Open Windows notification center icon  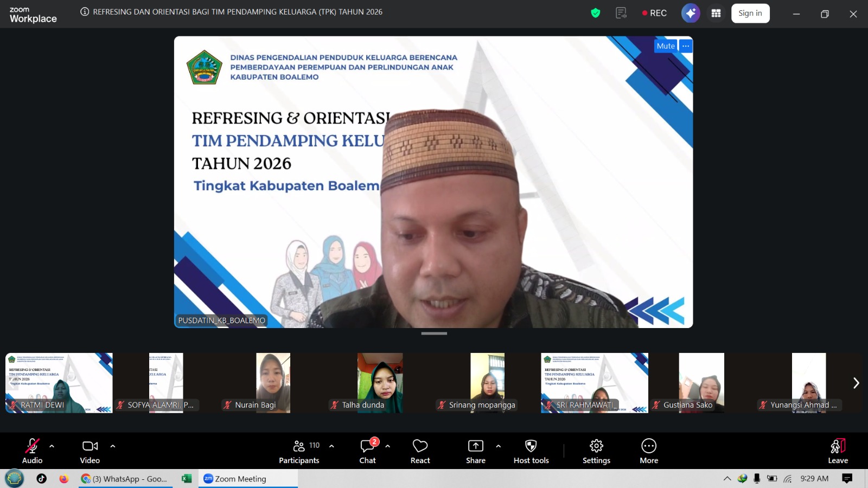(x=847, y=478)
